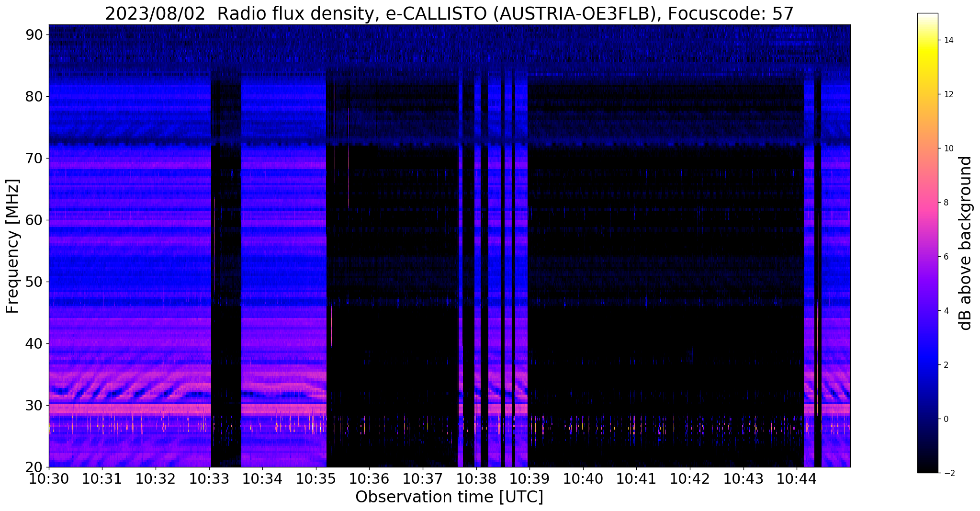Click the 10:32 time tick label
Screen dimensions: 980x511
pos(156,478)
